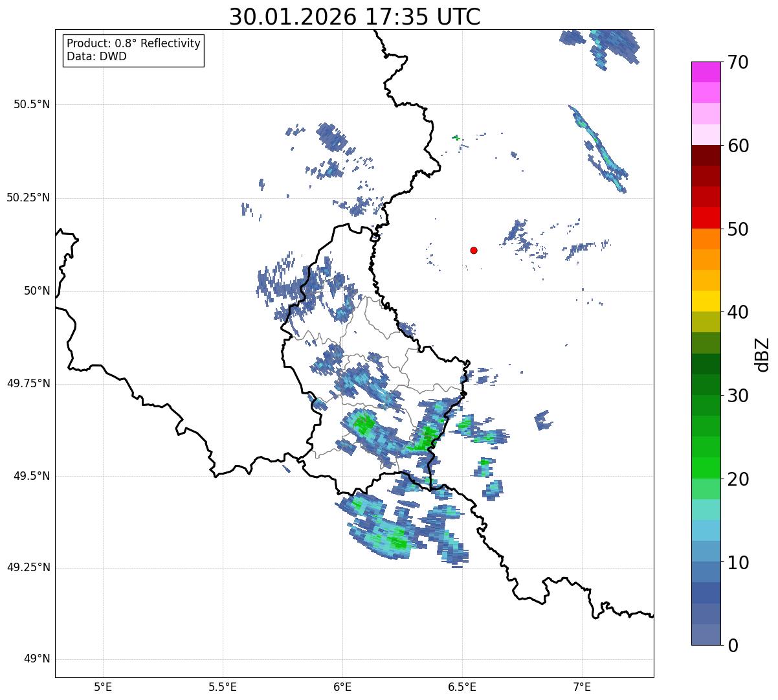Screen dimensions: 778x700
Task: Click the bright green colorbar swatch above 20
Action: pyautogui.click(x=706, y=468)
